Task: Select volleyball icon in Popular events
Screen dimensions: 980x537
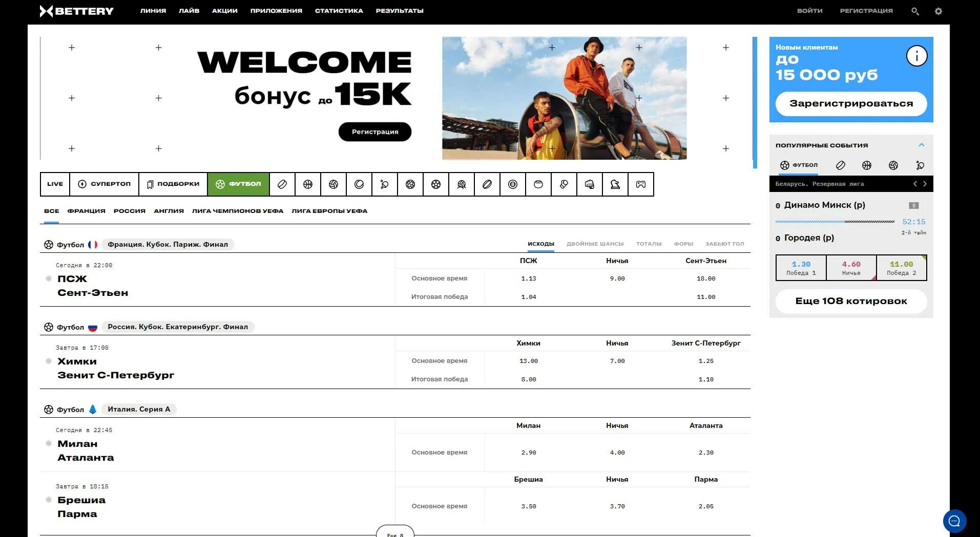Action: [893, 165]
